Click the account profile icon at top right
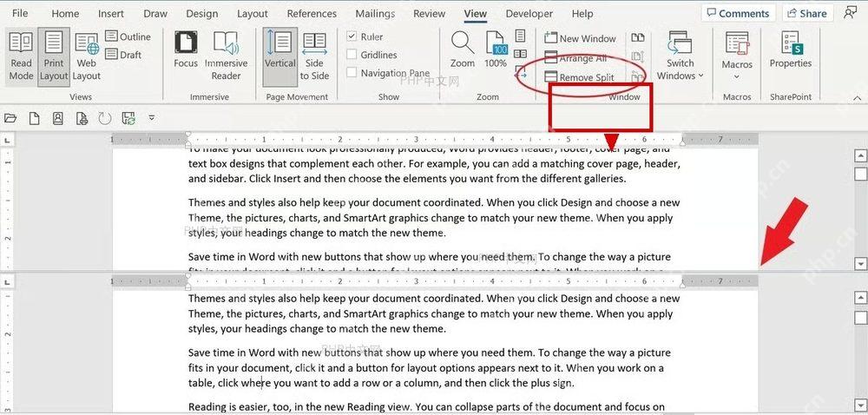This screenshot has height=415, width=868. click(x=851, y=13)
